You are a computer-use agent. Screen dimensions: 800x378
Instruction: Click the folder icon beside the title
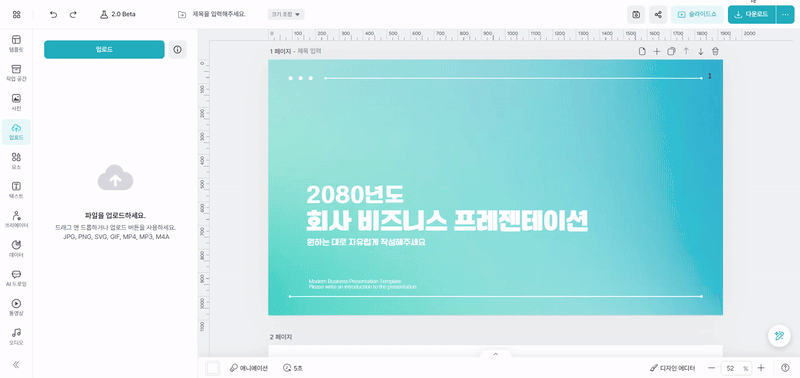click(x=182, y=14)
